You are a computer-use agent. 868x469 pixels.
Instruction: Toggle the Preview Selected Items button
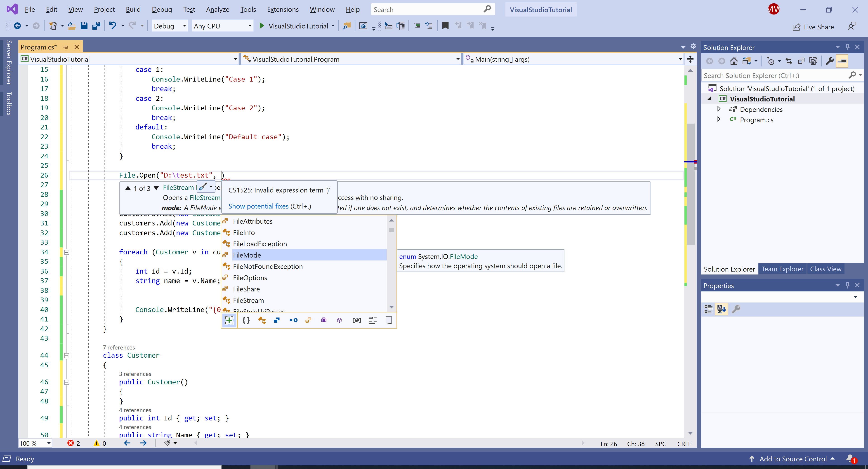(x=842, y=61)
